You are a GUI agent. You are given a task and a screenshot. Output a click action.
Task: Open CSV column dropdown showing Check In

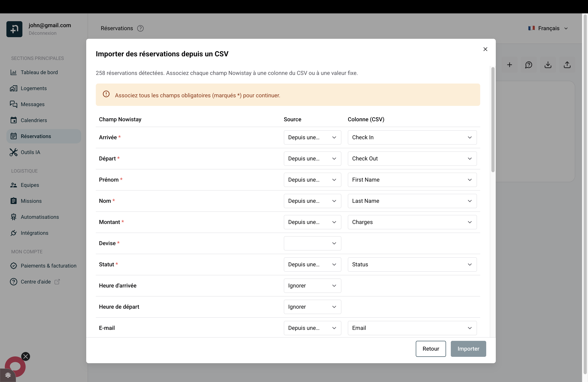pyautogui.click(x=412, y=137)
